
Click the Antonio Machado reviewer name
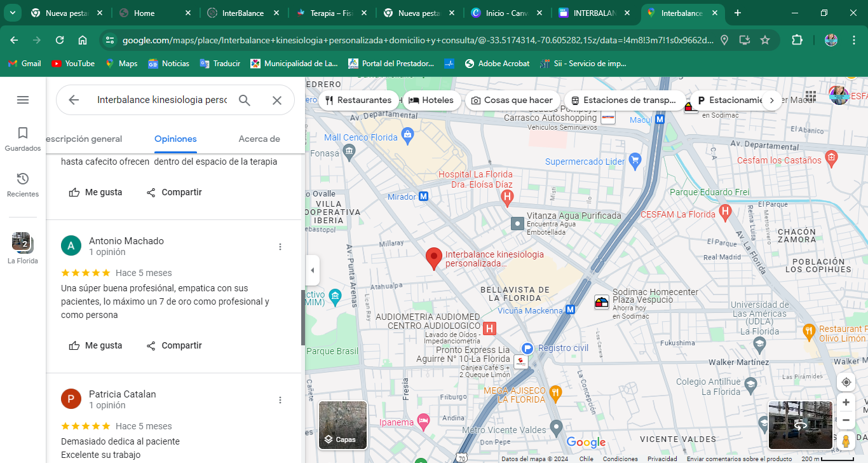point(126,241)
